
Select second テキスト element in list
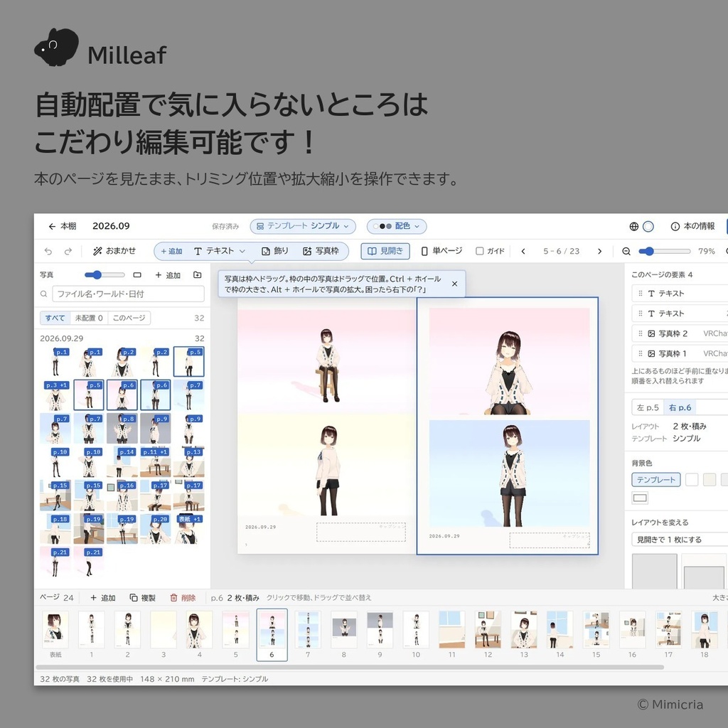point(680,314)
